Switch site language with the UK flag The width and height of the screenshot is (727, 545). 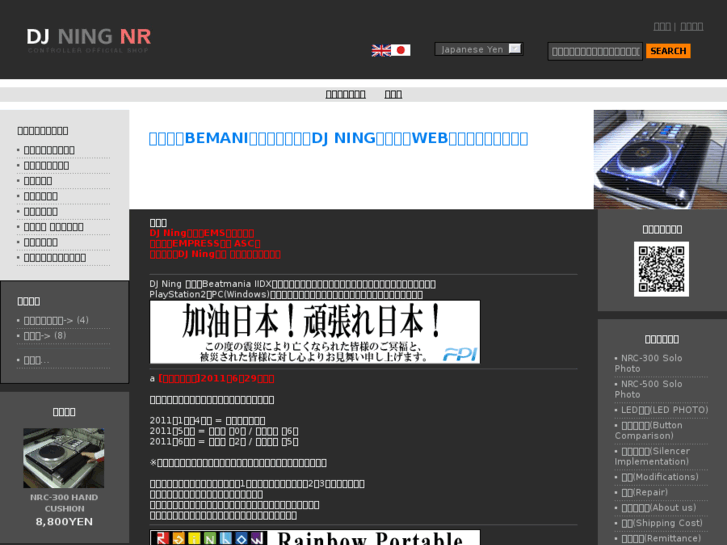tap(381, 50)
